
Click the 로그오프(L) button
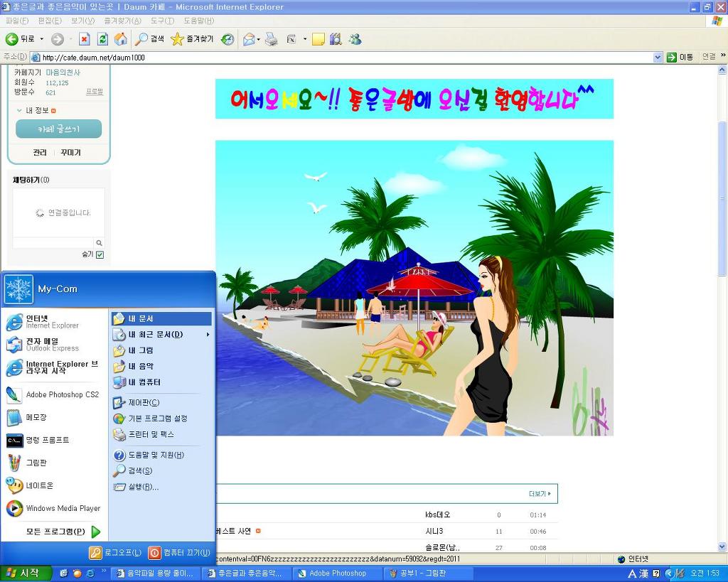[x=116, y=552]
